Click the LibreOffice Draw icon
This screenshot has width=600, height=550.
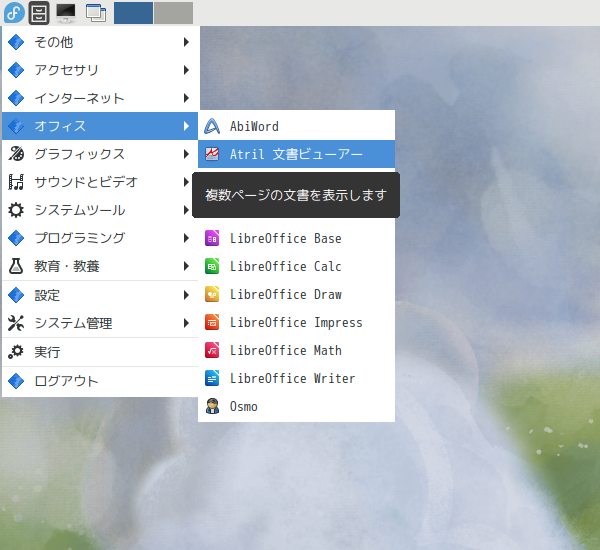[x=212, y=294]
